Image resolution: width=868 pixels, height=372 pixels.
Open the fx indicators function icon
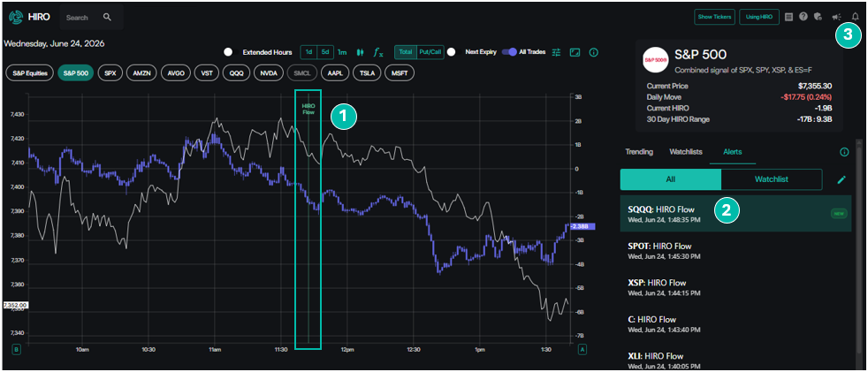click(378, 52)
